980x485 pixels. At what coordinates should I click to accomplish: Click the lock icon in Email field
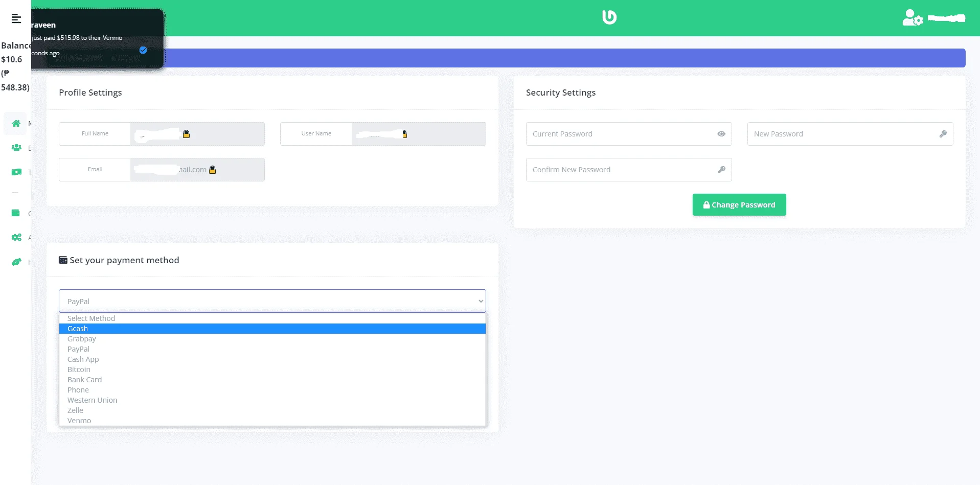pos(213,170)
